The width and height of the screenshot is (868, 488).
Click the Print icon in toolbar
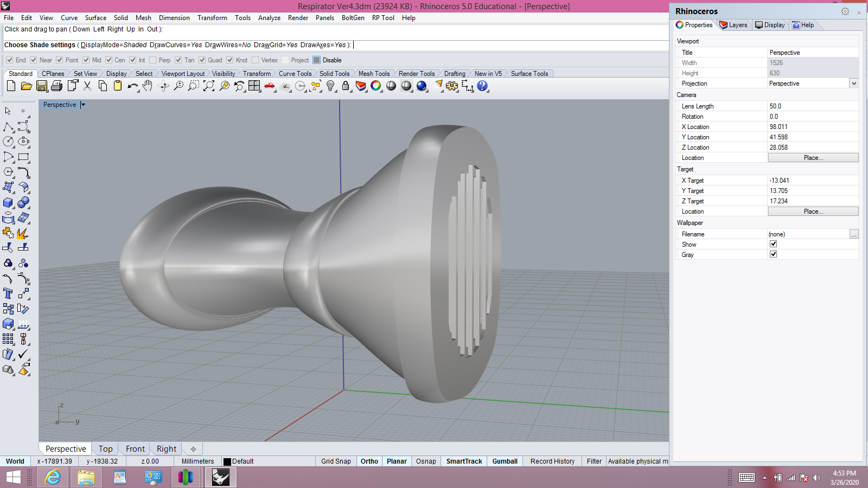pos(57,86)
